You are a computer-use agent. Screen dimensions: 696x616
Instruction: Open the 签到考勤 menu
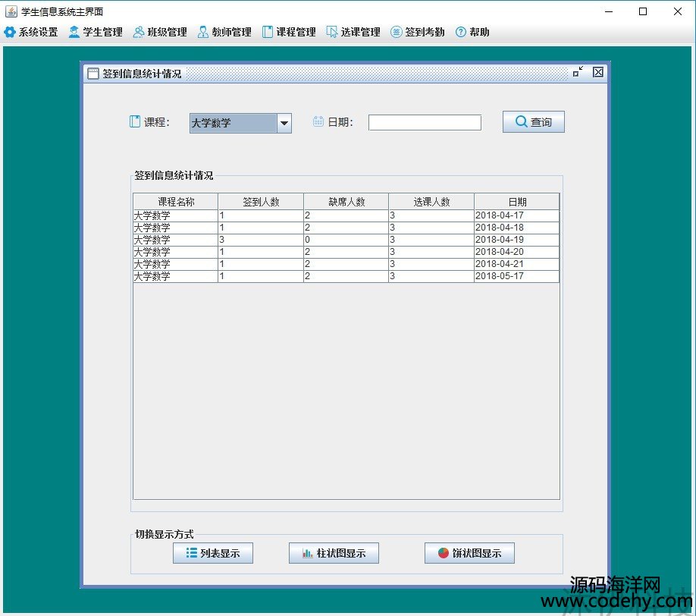pyautogui.click(x=418, y=32)
